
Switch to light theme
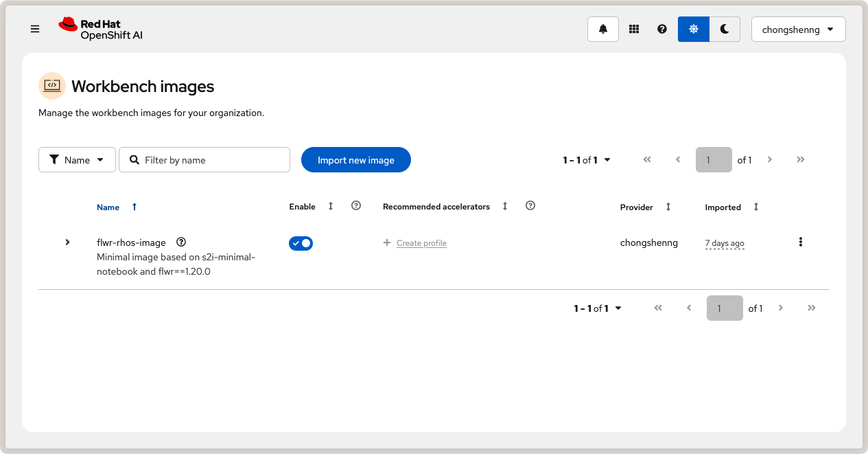tap(694, 29)
